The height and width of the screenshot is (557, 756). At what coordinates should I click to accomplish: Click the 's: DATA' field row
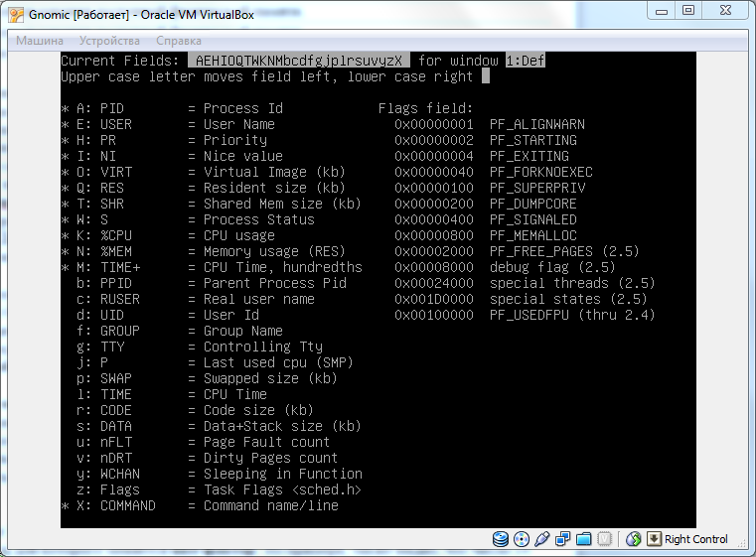(220, 426)
